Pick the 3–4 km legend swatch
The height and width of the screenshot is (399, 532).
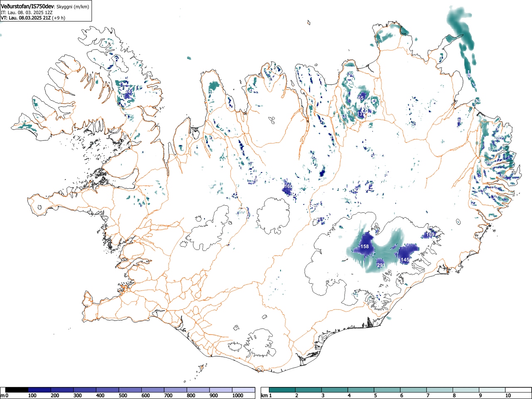click(335, 390)
